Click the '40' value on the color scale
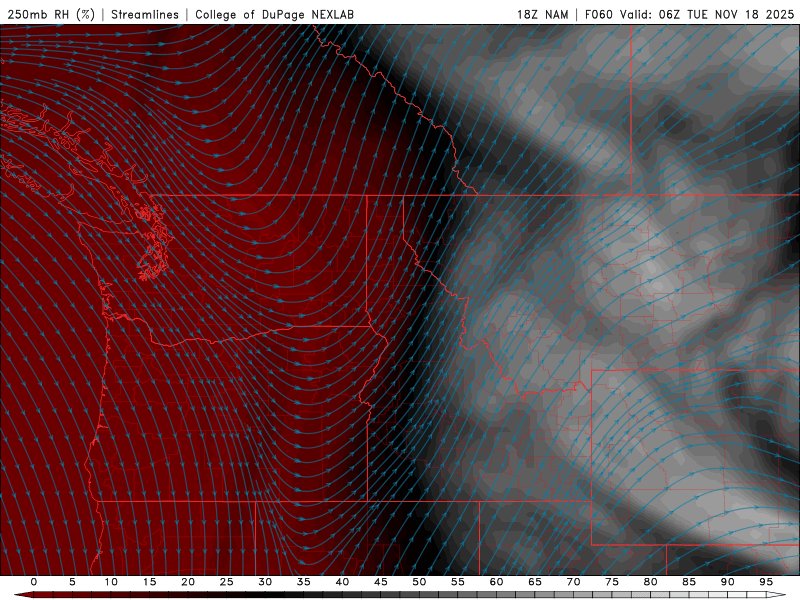 [x=342, y=582]
